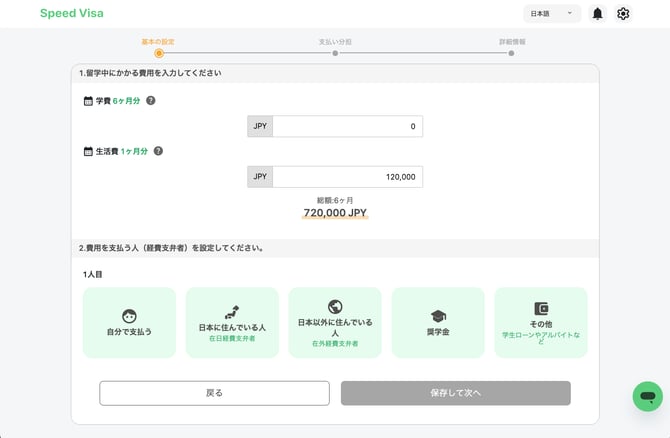Select the 自分で支払う payer option
This screenshot has height=438, width=670.
[129, 323]
